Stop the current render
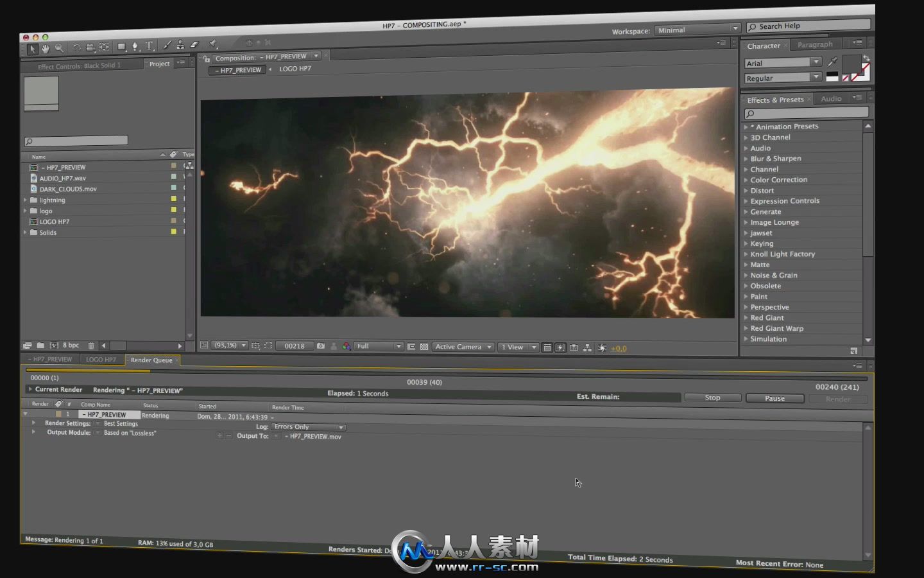This screenshot has width=924, height=578. 712,398
